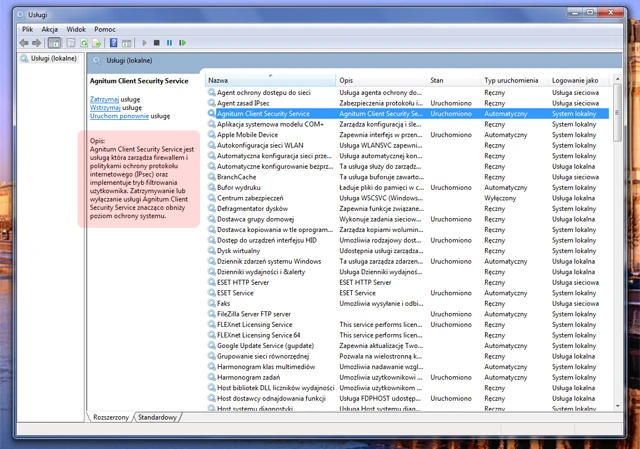The height and width of the screenshot is (449, 640).
Task: Open the Akcja menu
Action: tap(49, 29)
